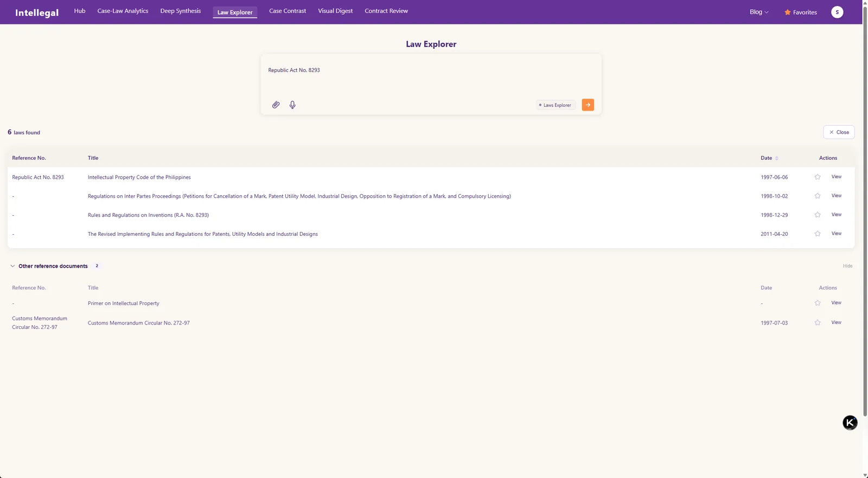Screen dimensions: 868x478
Task: View the Revised Implementing Rules 2011-04-20 entry
Action: tap(837, 234)
